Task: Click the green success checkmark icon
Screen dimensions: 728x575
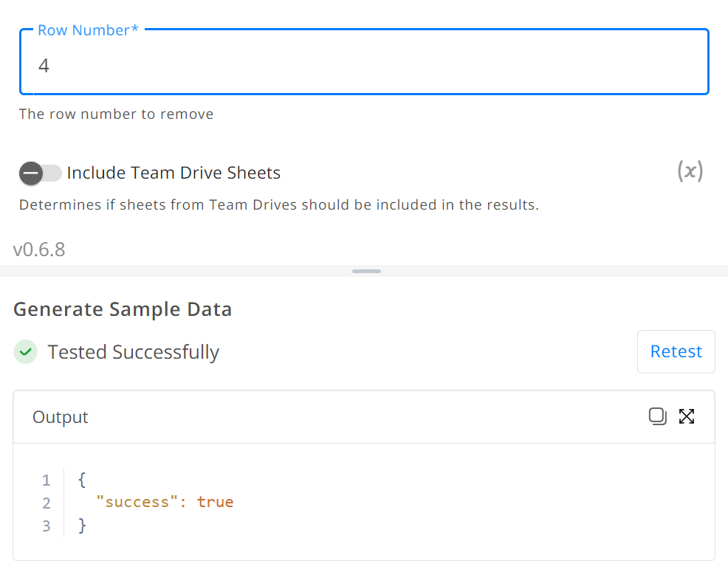Action: point(26,352)
